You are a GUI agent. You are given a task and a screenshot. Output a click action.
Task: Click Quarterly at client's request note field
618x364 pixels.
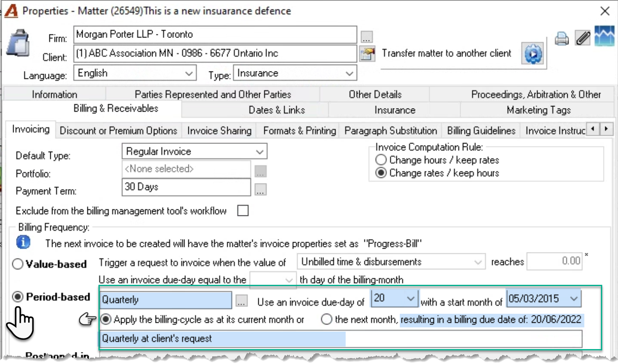pos(341,339)
